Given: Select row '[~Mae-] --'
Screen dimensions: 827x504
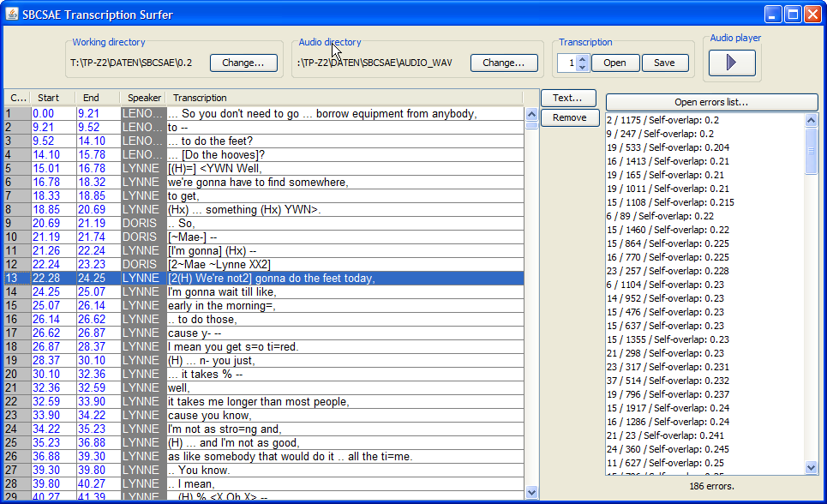Looking at the screenshot, I should coord(264,237).
